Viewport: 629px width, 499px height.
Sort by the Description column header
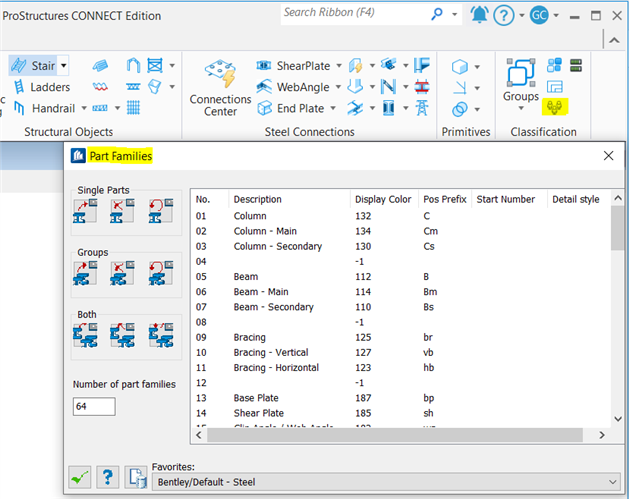(x=258, y=199)
